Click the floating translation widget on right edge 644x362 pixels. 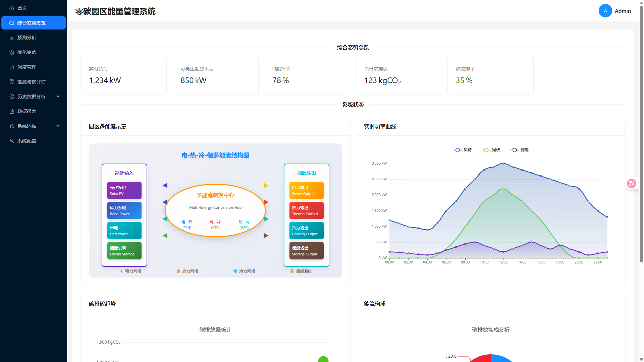coord(632,183)
